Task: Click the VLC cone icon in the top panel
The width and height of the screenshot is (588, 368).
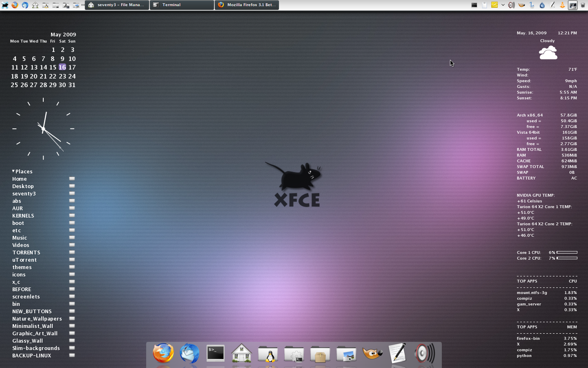Action: coord(562,5)
